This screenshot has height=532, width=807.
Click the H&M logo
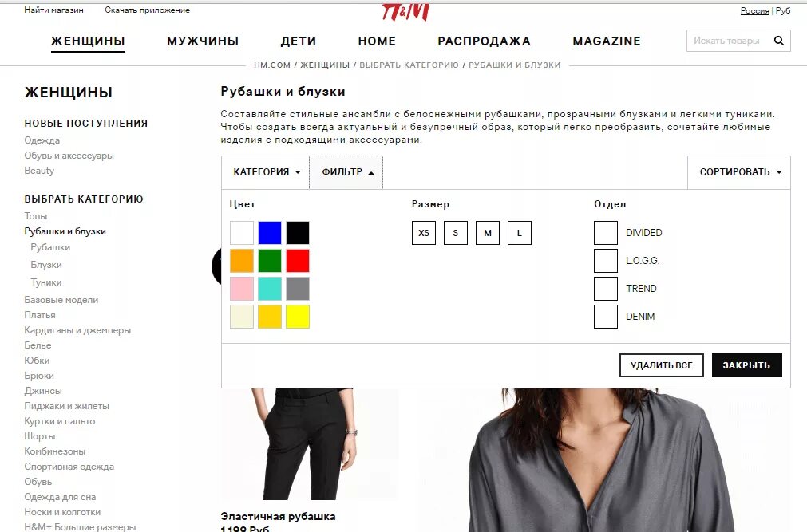[x=405, y=12]
